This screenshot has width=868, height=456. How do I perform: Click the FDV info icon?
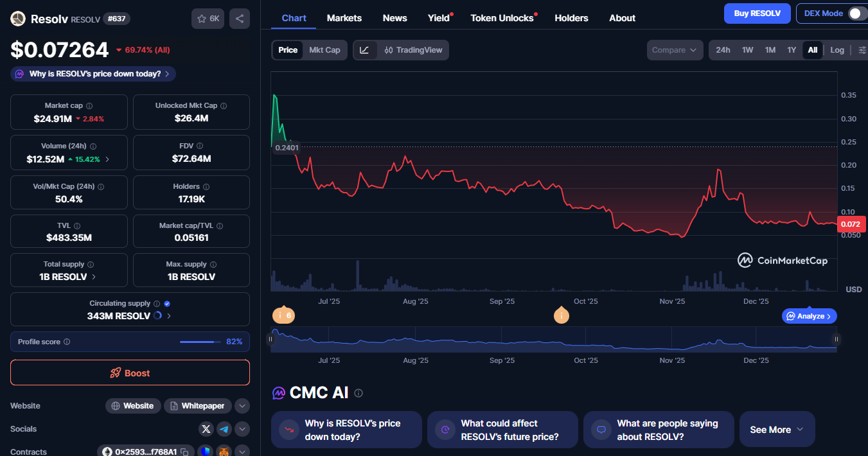pyautogui.click(x=200, y=146)
